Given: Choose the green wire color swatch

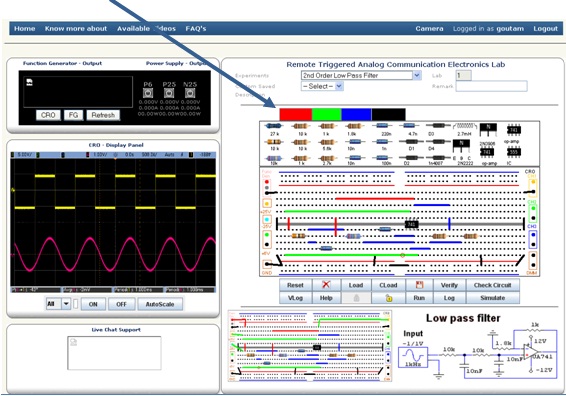Looking at the screenshot, I should (326, 114).
